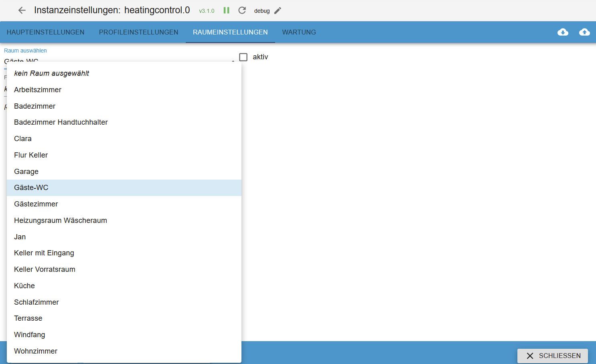Screen dimensions: 596x364
Task: Select Küche in the dropdown
Action: 124,286
